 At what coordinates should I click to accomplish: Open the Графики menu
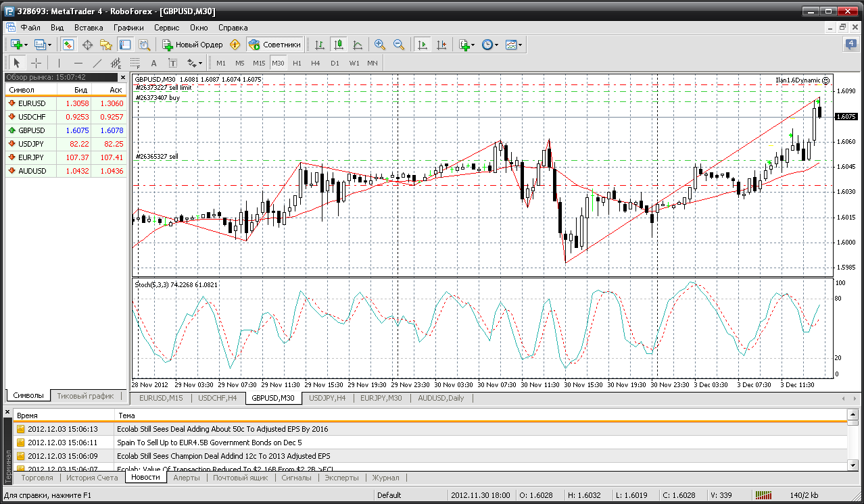tap(128, 28)
